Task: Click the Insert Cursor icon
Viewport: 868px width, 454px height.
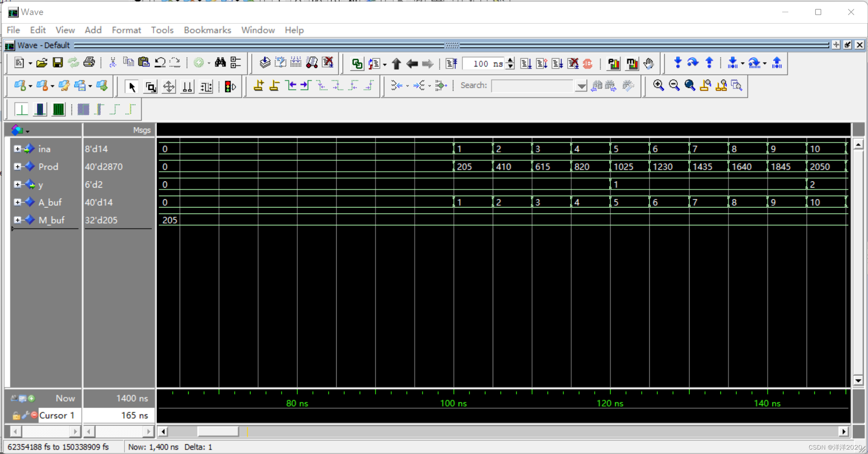Action: [x=259, y=86]
